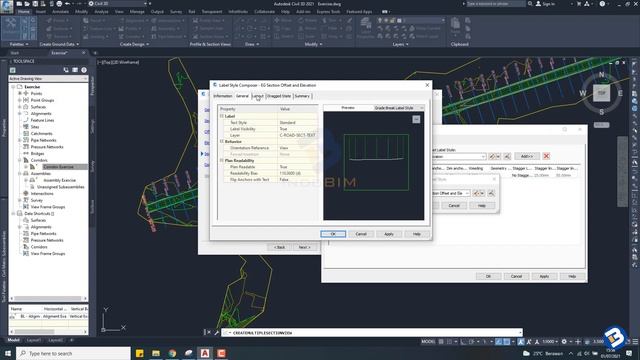
Task: Click the Layer Properties icon
Action: pos(366,28)
